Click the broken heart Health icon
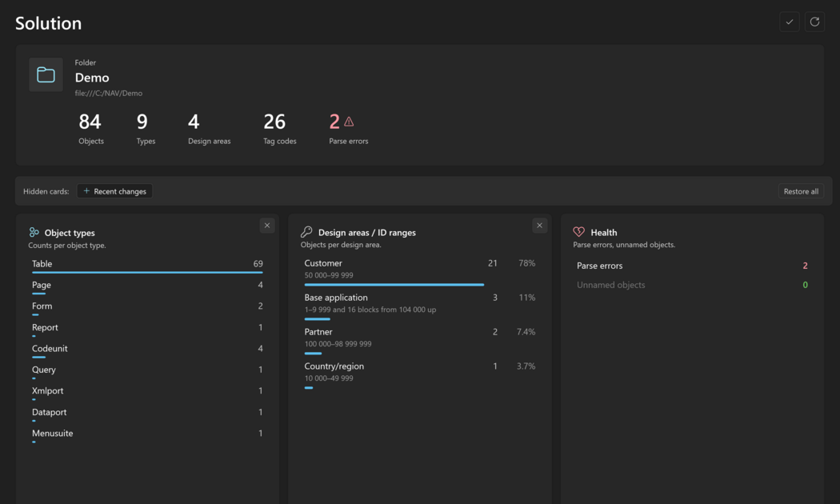Image resolution: width=840 pixels, height=504 pixels. coord(578,232)
